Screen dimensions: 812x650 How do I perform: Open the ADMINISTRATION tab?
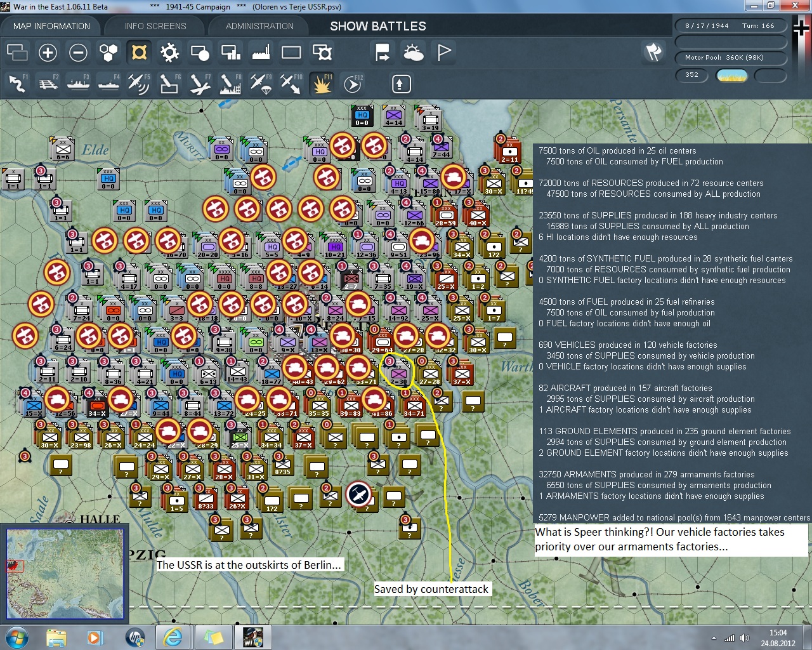[x=259, y=26]
